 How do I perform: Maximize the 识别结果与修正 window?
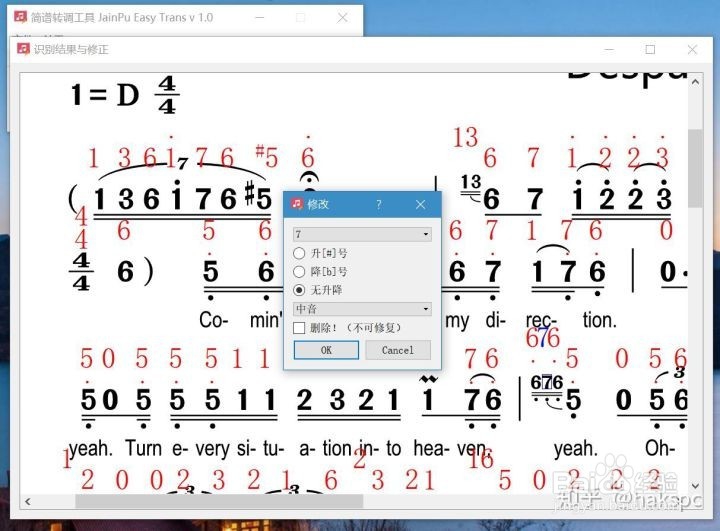(650, 49)
